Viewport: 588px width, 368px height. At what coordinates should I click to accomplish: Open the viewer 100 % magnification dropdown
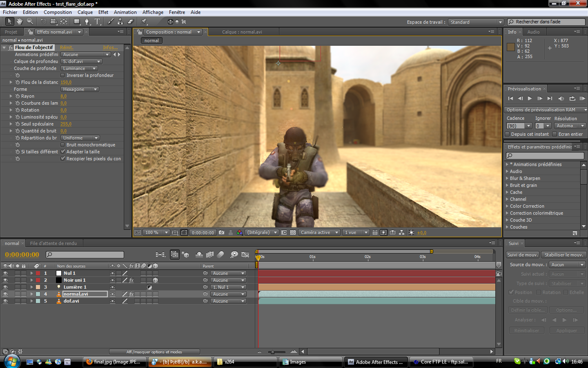(156, 232)
